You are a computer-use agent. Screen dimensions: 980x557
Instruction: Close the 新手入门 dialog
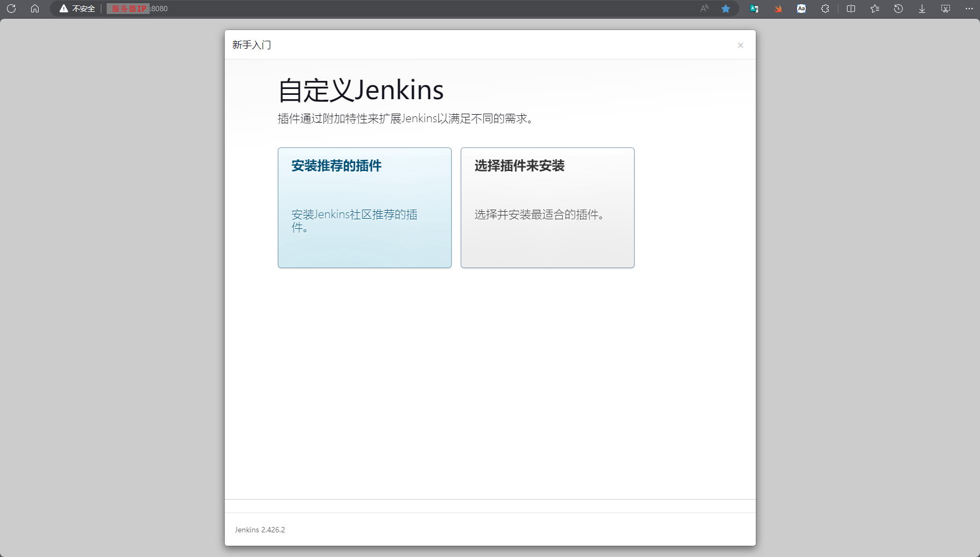click(x=740, y=46)
